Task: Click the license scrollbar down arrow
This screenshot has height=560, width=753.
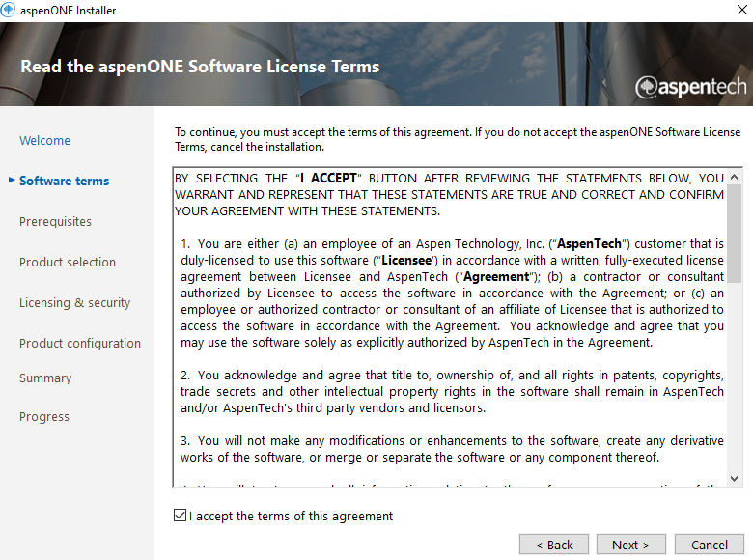Action: click(735, 479)
